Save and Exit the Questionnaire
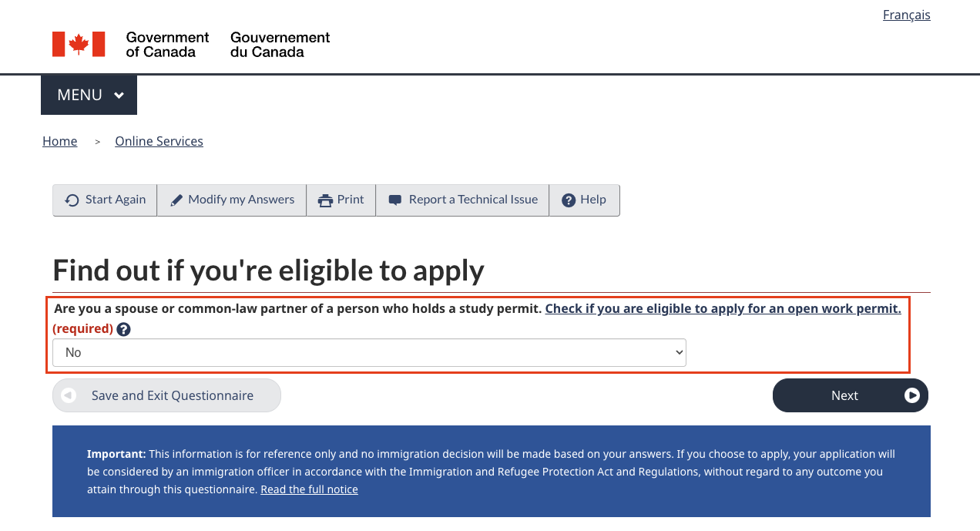Viewport: 980px width, 531px height. 166,395
